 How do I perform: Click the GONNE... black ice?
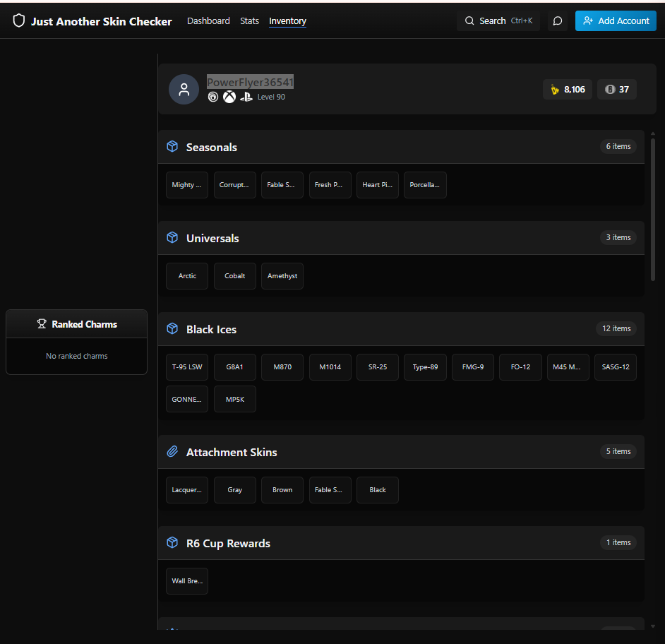click(x=186, y=399)
